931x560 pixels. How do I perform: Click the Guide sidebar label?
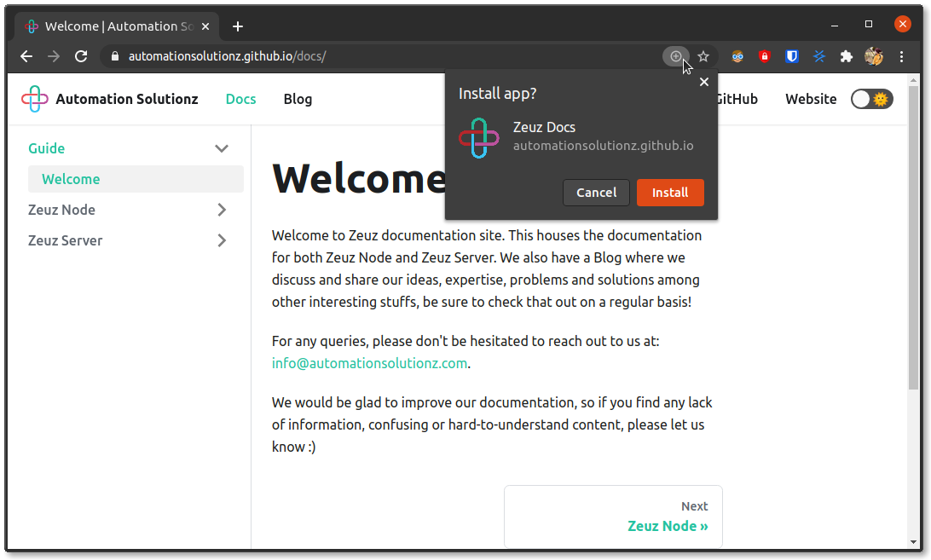(x=46, y=148)
